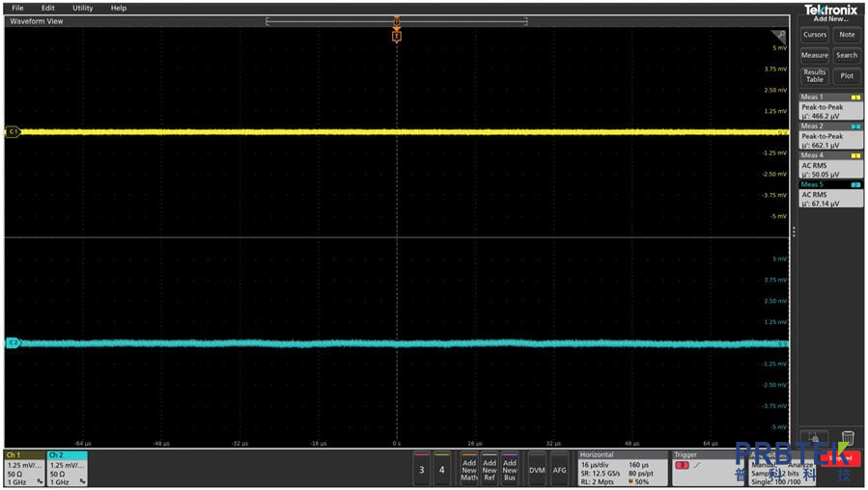Click the draw-a-box icon in waveform corner

pos(779,36)
